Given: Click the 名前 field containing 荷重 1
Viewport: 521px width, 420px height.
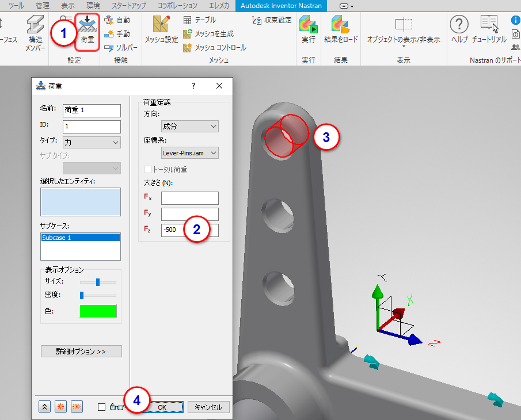Looking at the screenshot, I should tap(92, 110).
